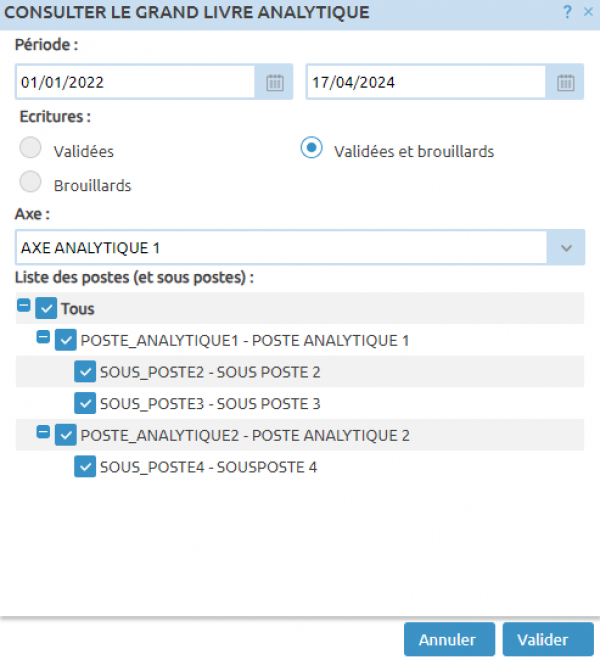The image size is (600, 660).
Task: Open the end date calendar picker
Action: pos(565,83)
